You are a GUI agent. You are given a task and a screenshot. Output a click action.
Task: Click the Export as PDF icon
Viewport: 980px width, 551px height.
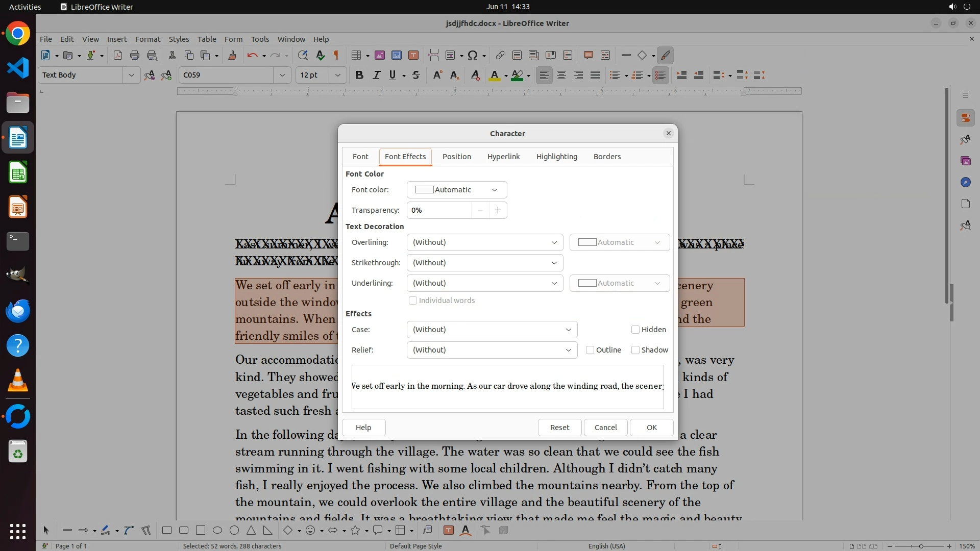118,55
